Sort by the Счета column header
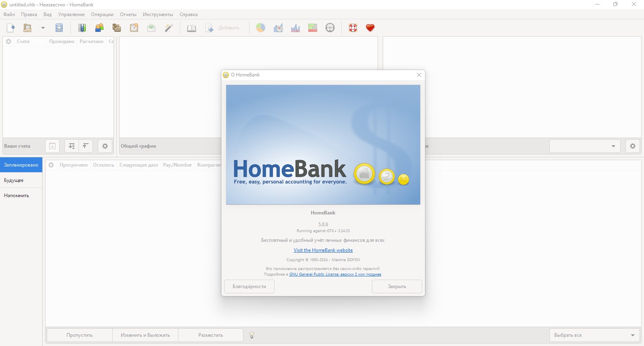 (x=31, y=41)
